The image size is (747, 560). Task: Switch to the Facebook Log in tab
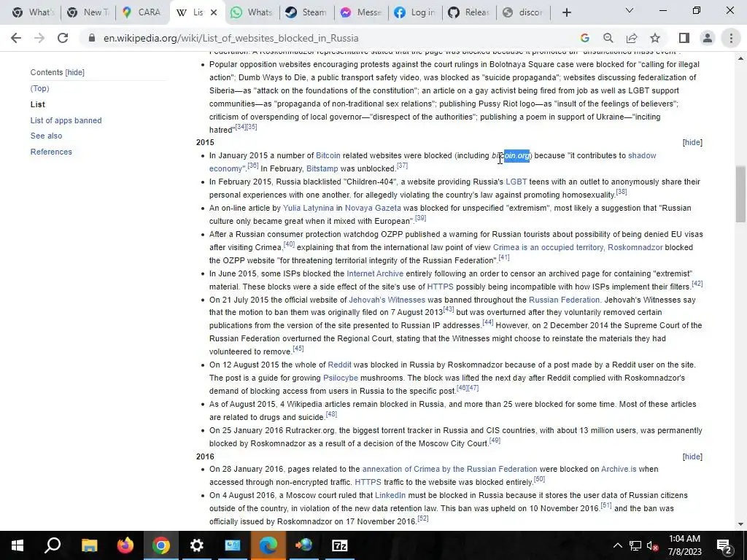(x=415, y=12)
